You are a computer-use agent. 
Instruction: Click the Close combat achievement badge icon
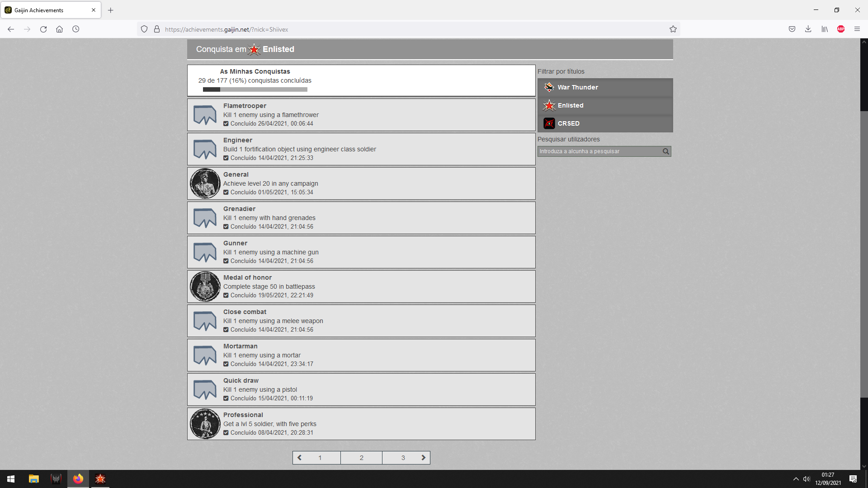pyautogui.click(x=205, y=321)
